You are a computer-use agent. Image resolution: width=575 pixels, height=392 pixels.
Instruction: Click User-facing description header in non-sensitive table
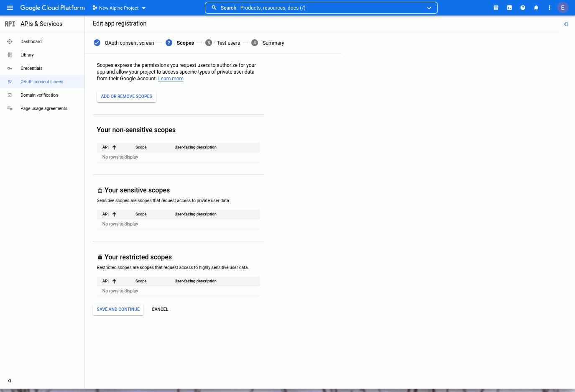pos(195,147)
